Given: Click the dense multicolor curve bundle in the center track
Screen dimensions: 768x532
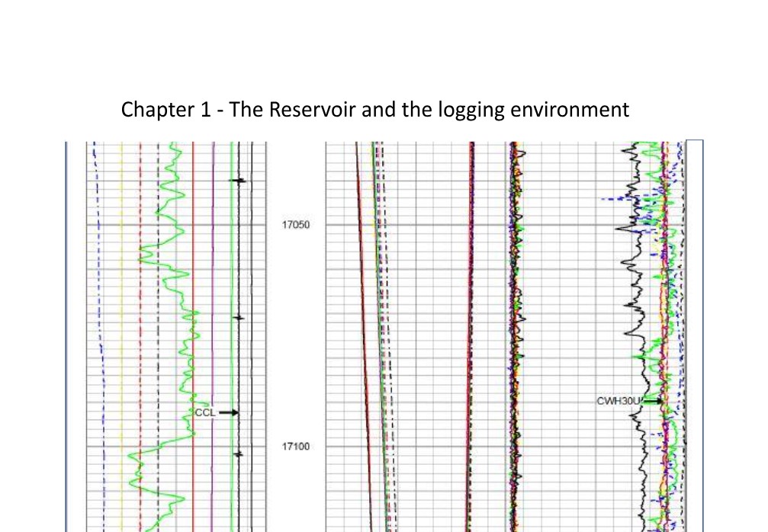Looking at the screenshot, I should pyautogui.click(x=515, y=305).
